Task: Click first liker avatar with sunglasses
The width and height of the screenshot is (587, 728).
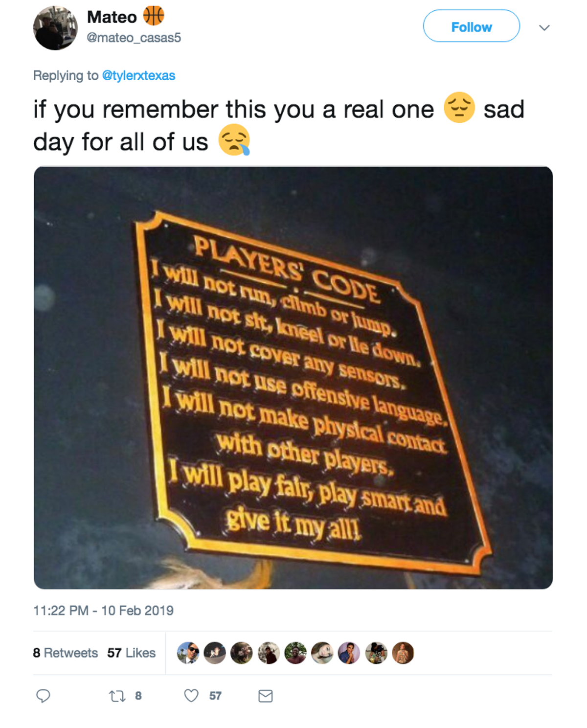Action: coord(188,653)
